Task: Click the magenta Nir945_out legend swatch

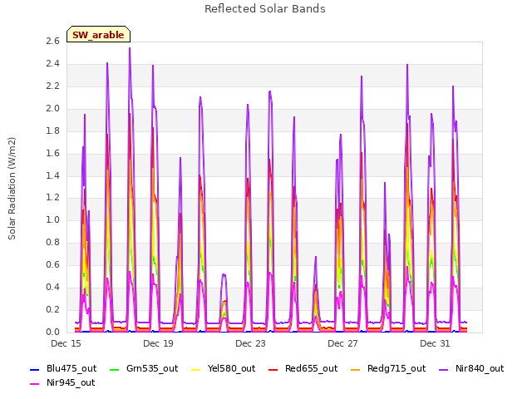Action: tap(35, 384)
